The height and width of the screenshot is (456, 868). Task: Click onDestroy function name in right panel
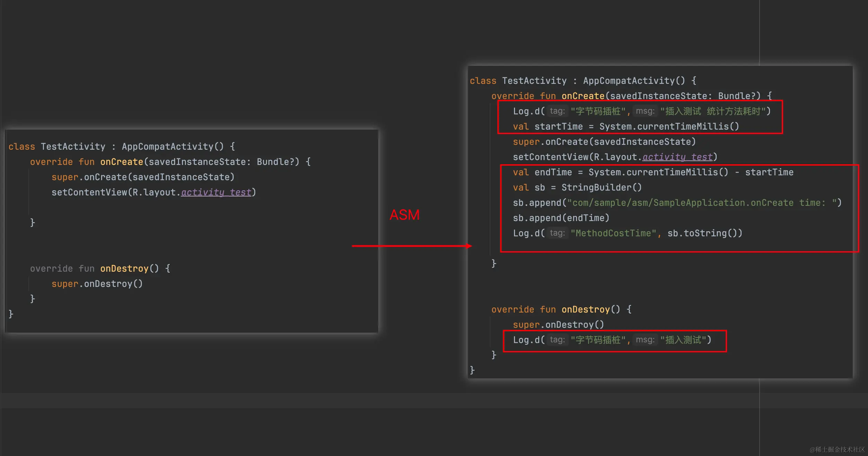585,309
